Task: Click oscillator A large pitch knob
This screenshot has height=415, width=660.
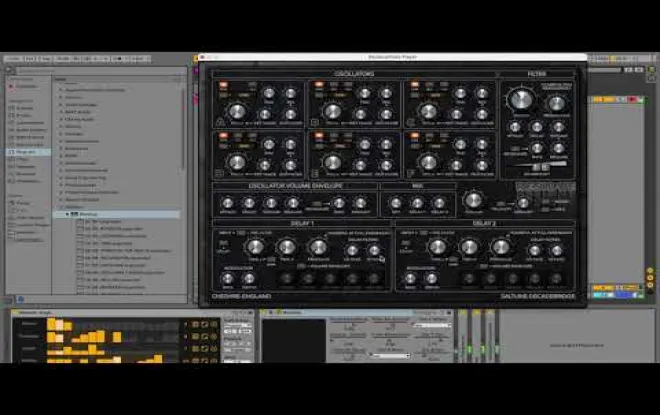Action: 237,112
